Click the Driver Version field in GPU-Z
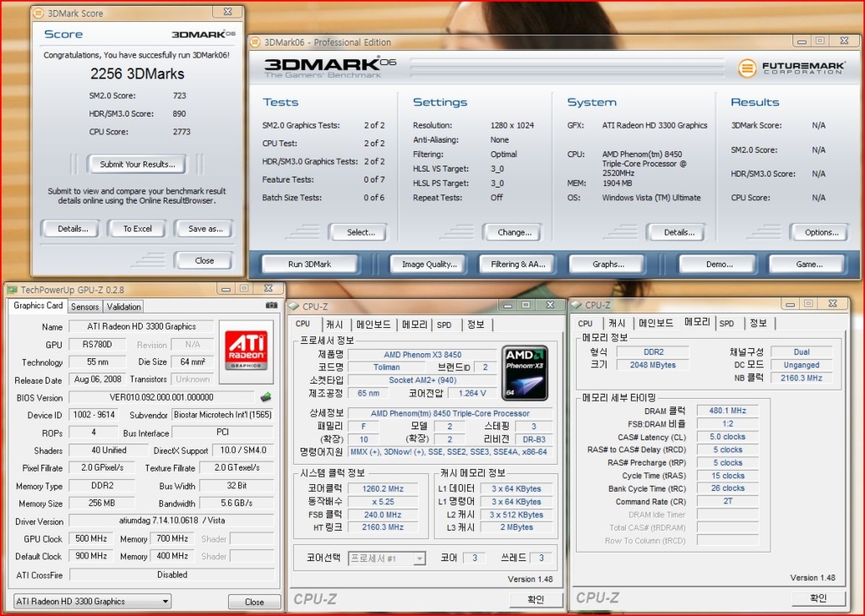This screenshot has height=616, width=865. click(x=171, y=521)
